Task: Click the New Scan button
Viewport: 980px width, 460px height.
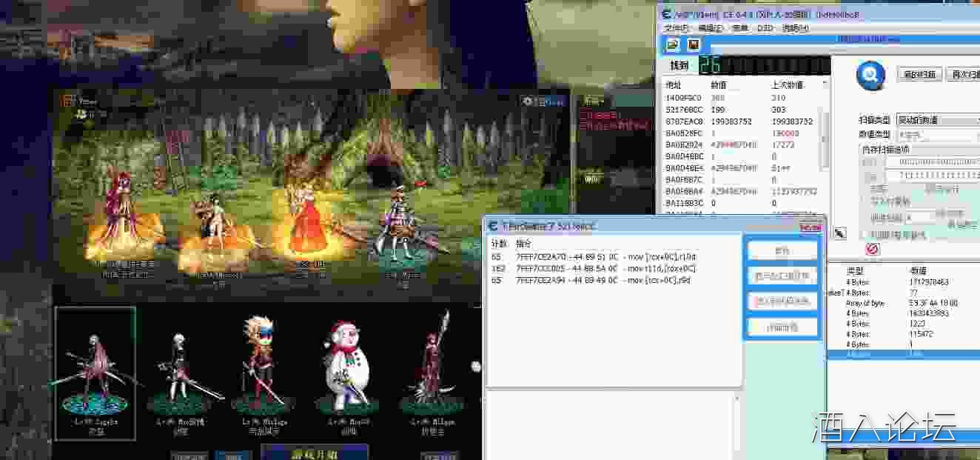Action: pyautogui.click(x=920, y=74)
